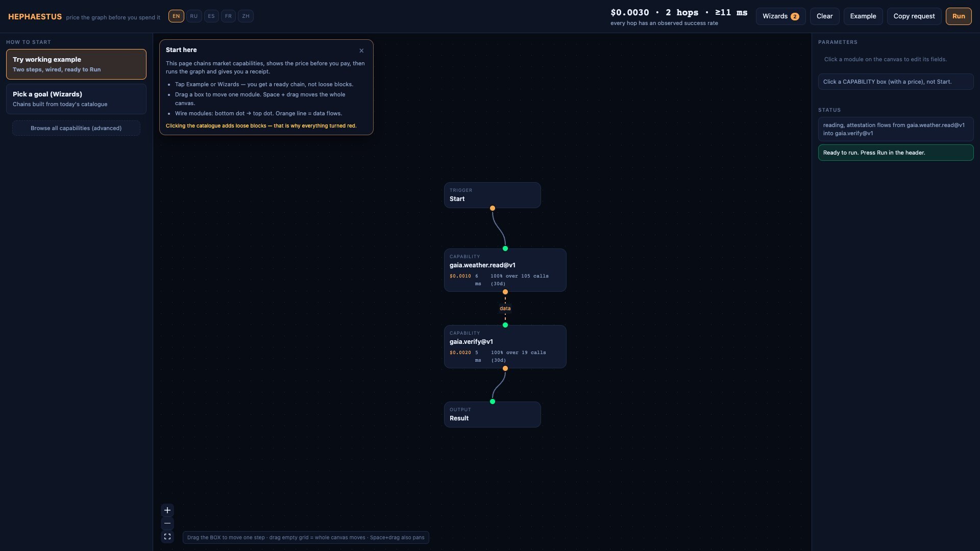Click the Result node's green input dot
This screenshot has height=551, width=980.
click(x=493, y=402)
